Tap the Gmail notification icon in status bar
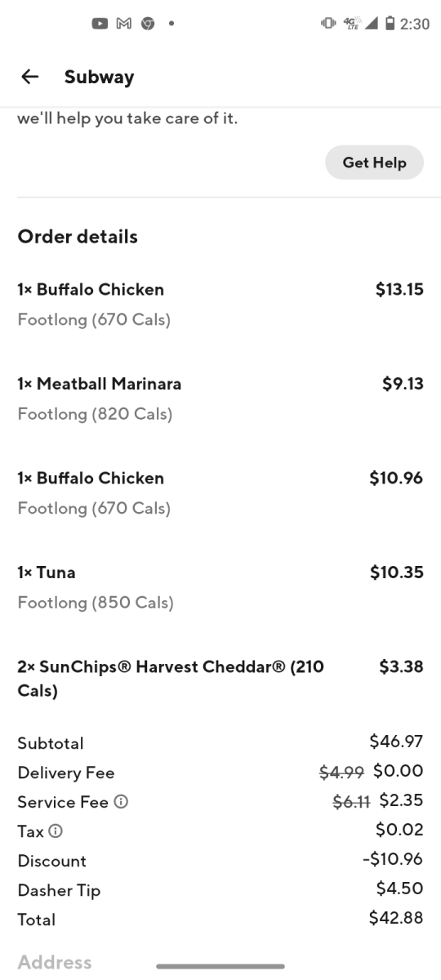Image resolution: width=441 pixels, height=980 pixels. (x=124, y=24)
